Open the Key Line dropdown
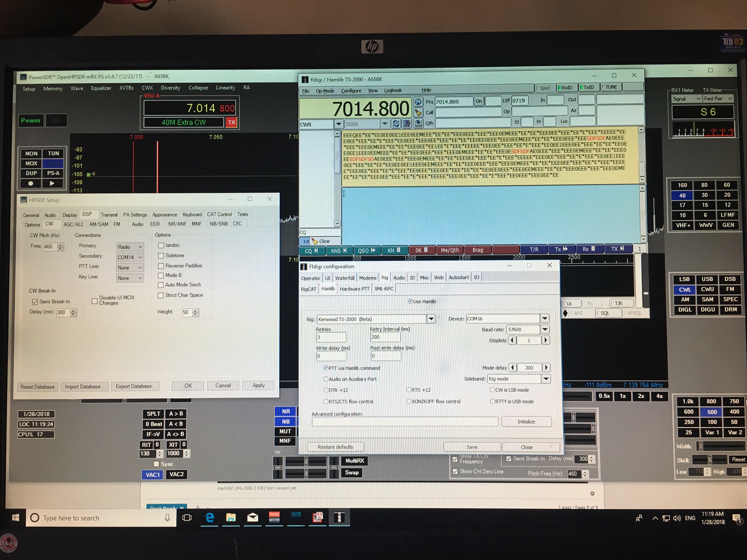The width and height of the screenshot is (747, 560). [130, 278]
